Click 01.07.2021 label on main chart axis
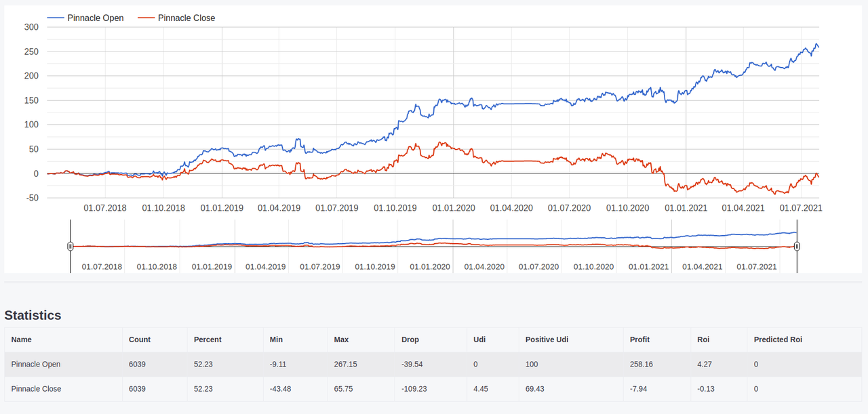Viewport: 868px width, 414px height. coord(800,208)
